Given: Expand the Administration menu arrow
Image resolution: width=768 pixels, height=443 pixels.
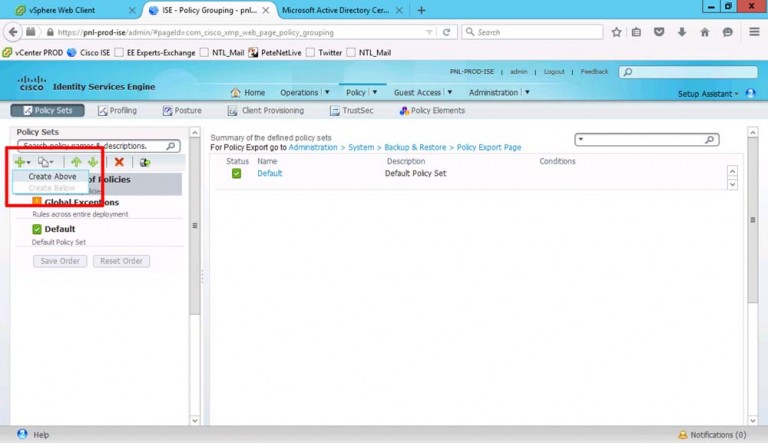Looking at the screenshot, I should point(528,92).
